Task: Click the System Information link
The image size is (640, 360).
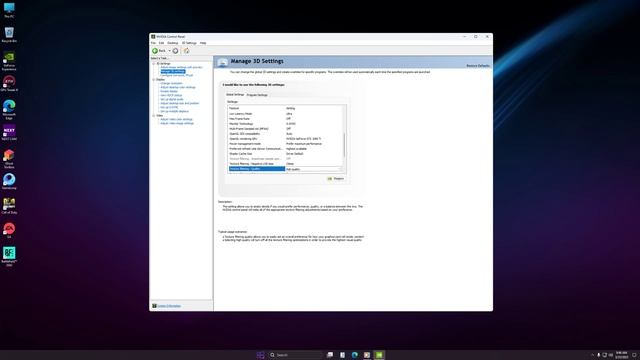Action: coord(169,306)
